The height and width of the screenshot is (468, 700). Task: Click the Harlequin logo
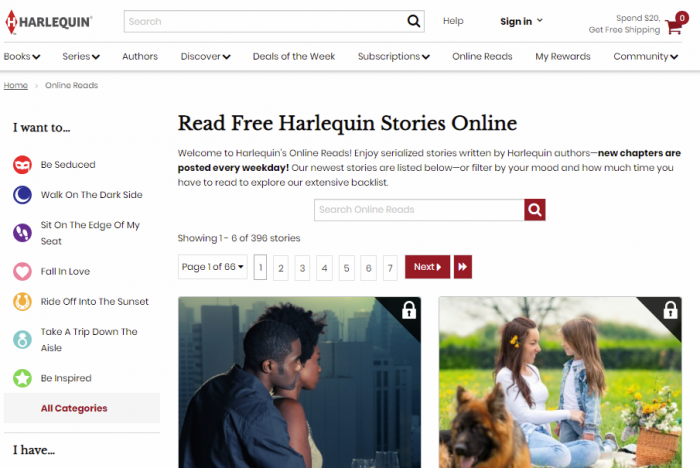pos(49,22)
